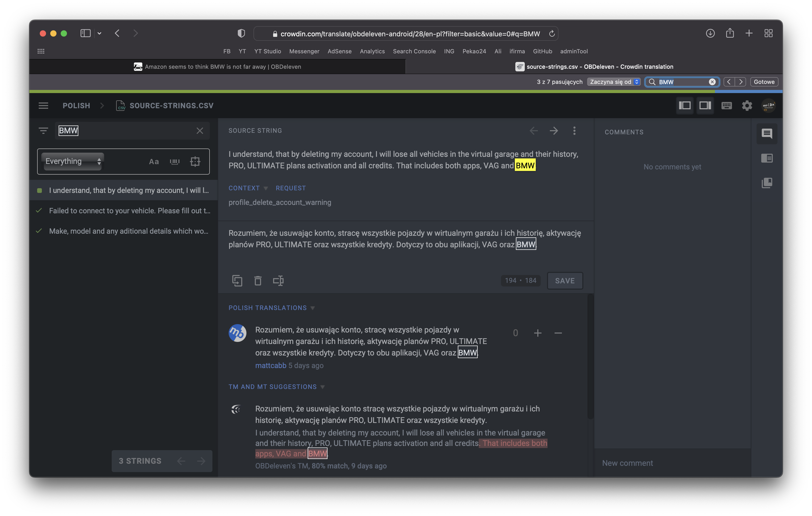Click Gotowe to close Safari find bar
The image size is (812, 516).
pyautogui.click(x=764, y=82)
